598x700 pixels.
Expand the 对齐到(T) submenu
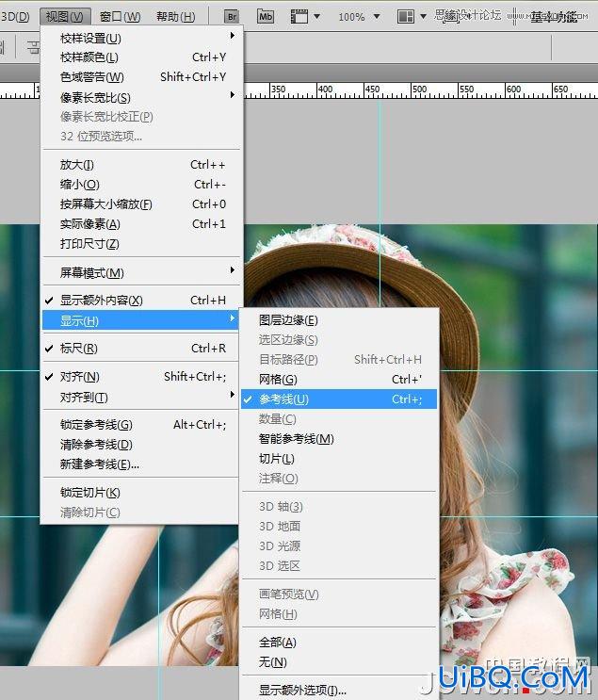141,397
